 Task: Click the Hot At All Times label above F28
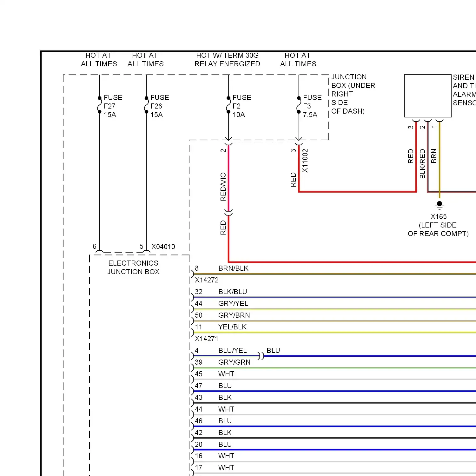[145, 60]
